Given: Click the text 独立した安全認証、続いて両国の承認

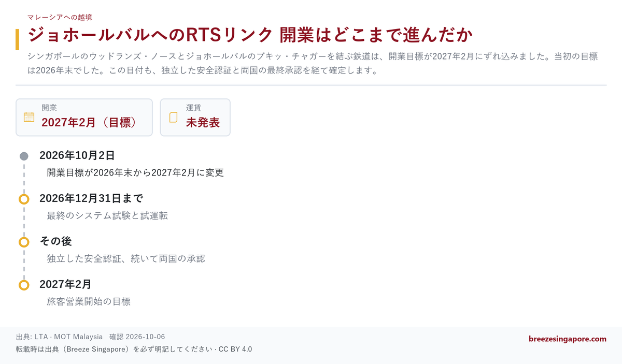Looking at the screenshot, I should 126,258.
